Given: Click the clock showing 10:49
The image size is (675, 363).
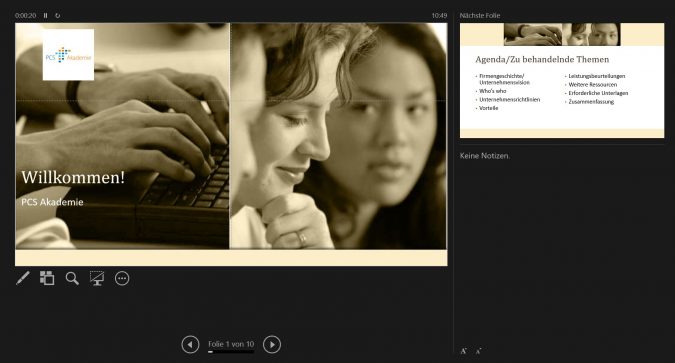Looking at the screenshot, I should pyautogui.click(x=440, y=16).
